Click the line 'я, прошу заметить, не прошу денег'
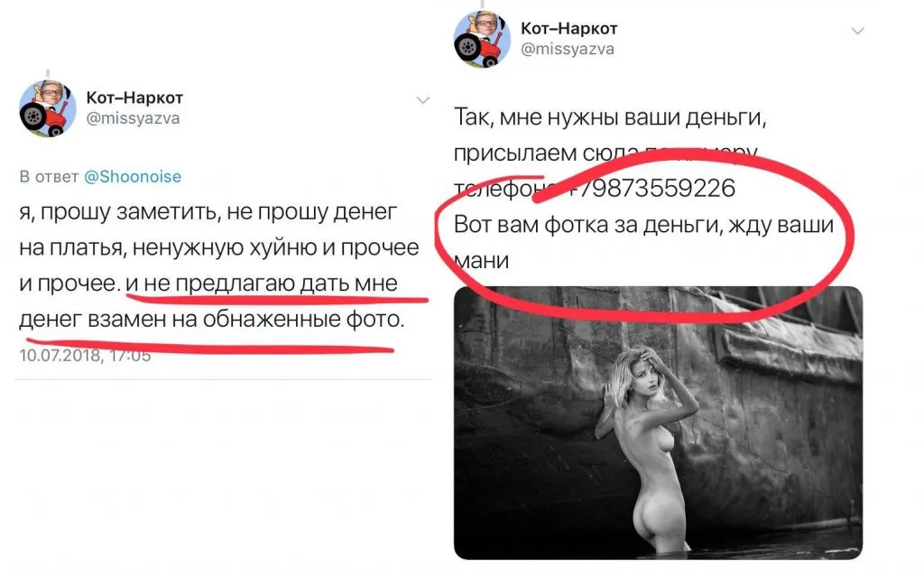This screenshot has width=924, height=577. click(x=208, y=212)
